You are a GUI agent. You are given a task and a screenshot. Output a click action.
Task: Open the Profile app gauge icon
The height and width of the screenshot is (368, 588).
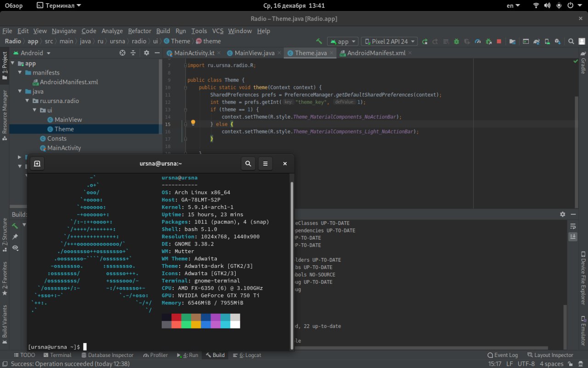click(478, 41)
